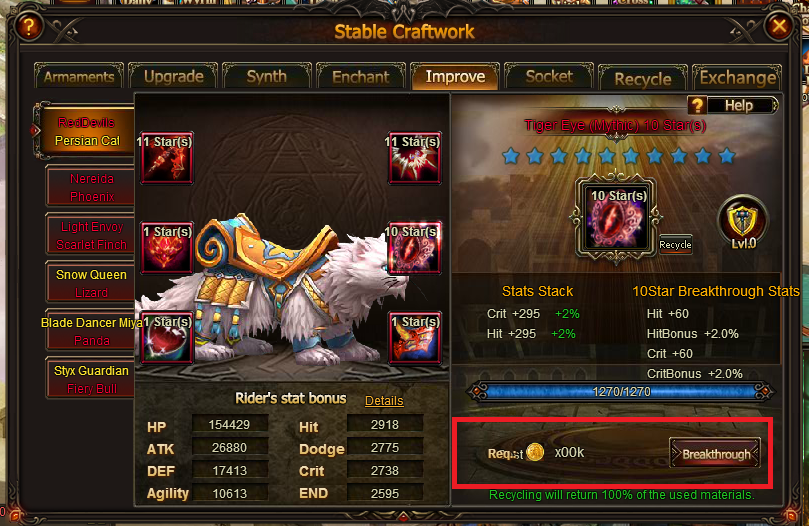Switch to the Upgrade tab
The width and height of the screenshot is (809, 526).
click(x=173, y=76)
